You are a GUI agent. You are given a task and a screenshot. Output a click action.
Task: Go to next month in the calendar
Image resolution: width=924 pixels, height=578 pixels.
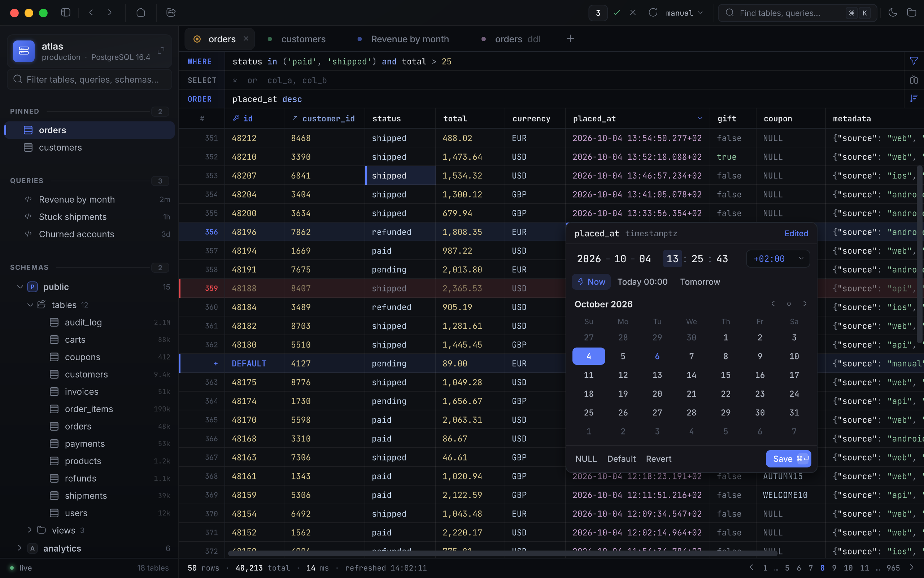point(805,303)
